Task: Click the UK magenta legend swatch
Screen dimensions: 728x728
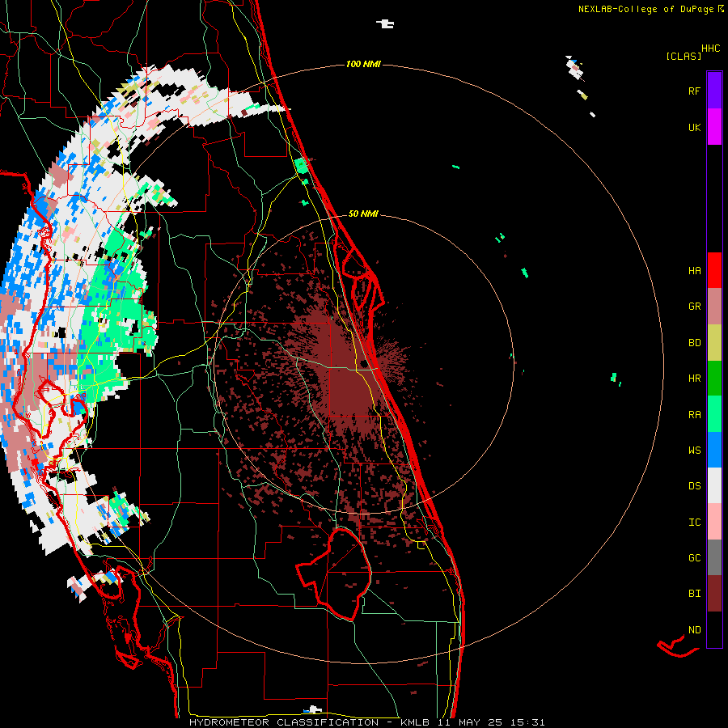Action: pyautogui.click(x=714, y=127)
